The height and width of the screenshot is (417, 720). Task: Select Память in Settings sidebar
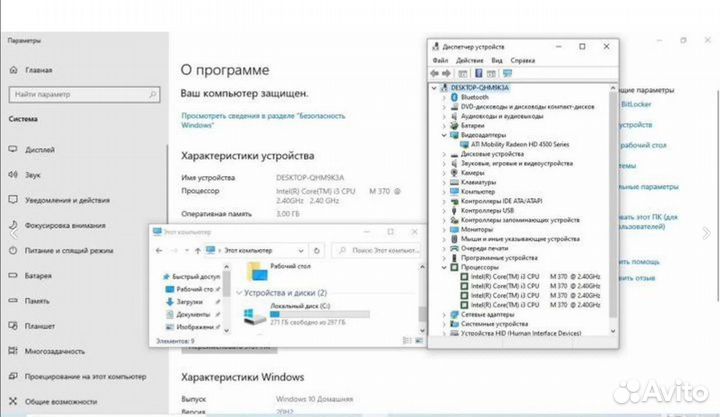pyautogui.click(x=37, y=301)
